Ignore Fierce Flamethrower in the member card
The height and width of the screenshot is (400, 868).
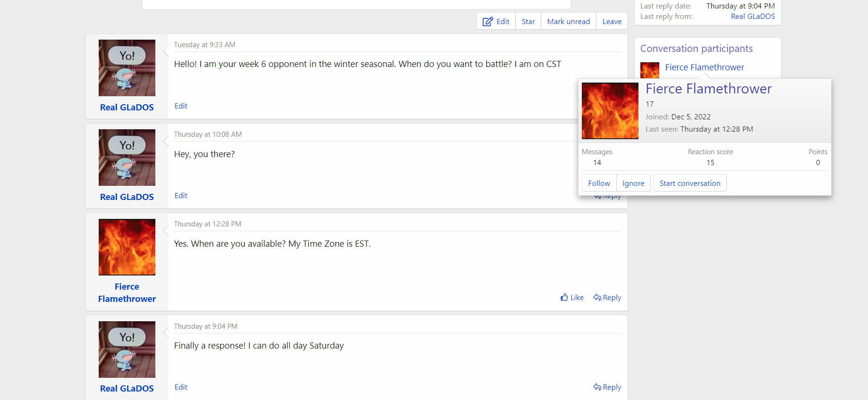point(633,183)
